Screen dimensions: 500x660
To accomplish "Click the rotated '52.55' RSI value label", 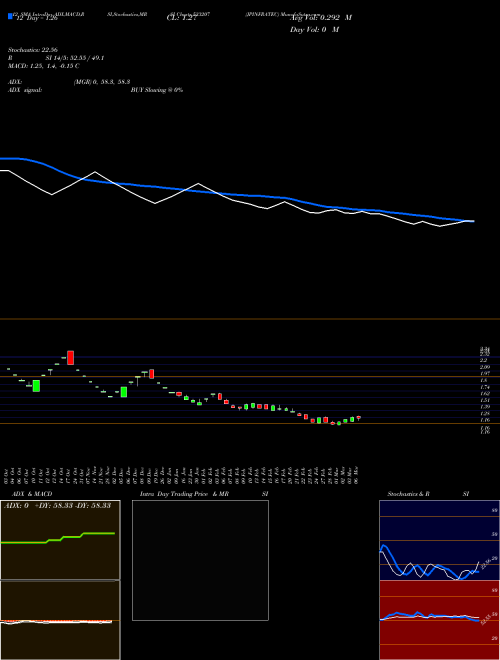I will [484, 619].
